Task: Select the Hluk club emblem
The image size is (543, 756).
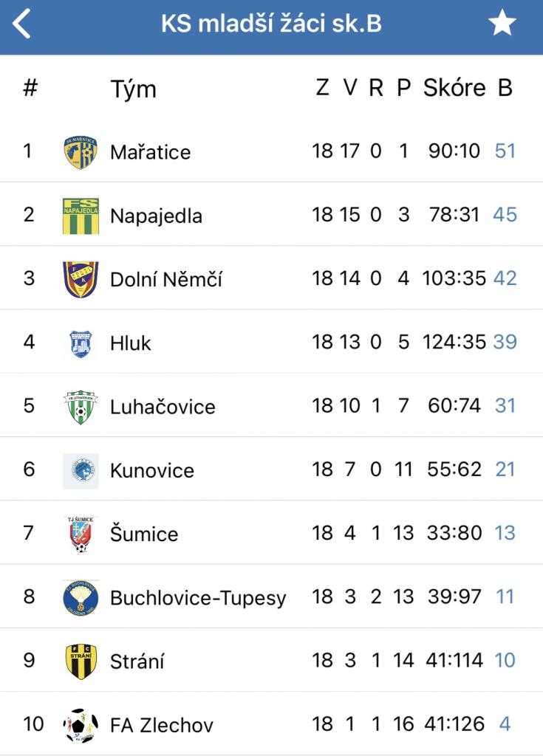Action: 81,343
